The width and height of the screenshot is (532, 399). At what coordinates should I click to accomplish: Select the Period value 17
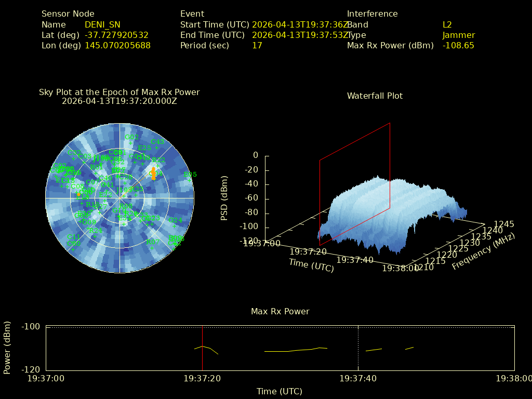257,45
